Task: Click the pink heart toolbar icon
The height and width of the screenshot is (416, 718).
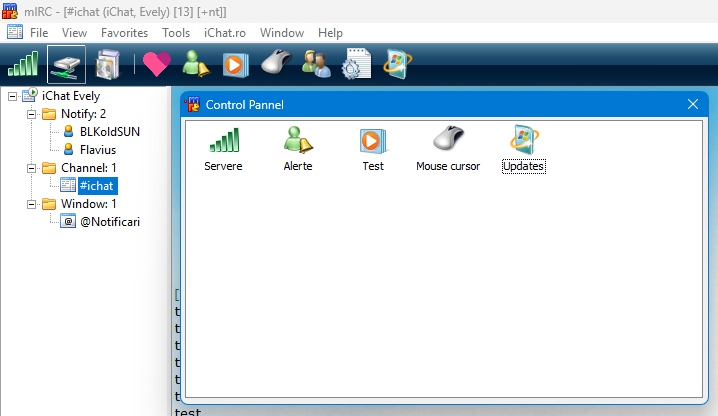Action: coord(157,64)
